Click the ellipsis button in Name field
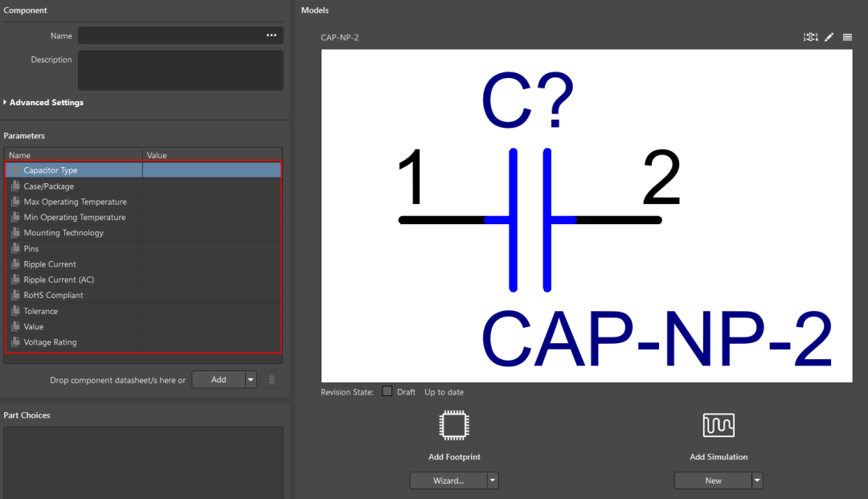The height and width of the screenshot is (499, 868). [272, 35]
